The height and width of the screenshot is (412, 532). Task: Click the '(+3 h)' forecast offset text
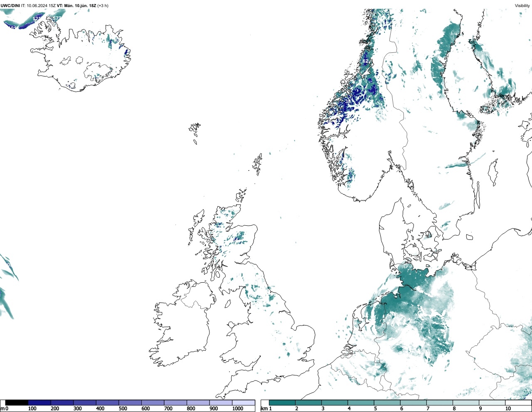click(x=103, y=6)
